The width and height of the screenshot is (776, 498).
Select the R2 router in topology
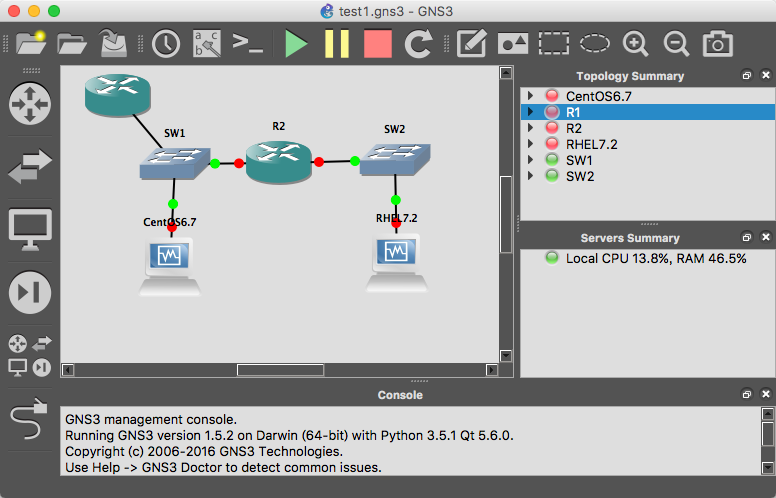(279, 162)
